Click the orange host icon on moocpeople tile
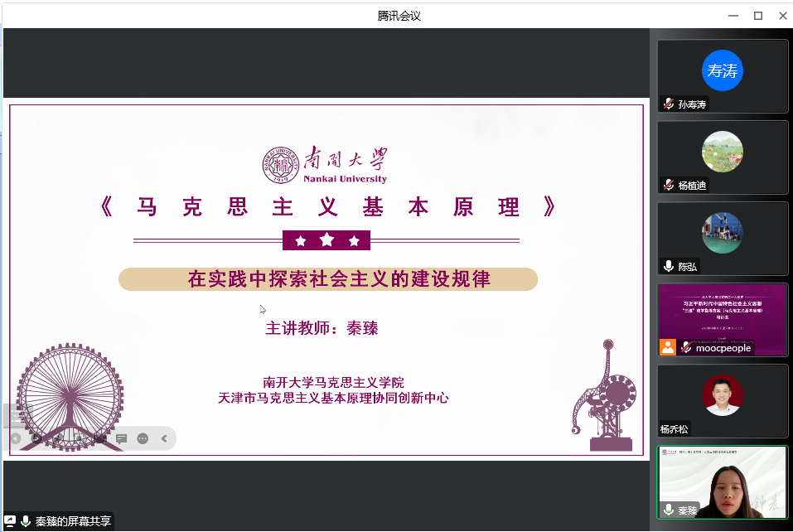The width and height of the screenshot is (793, 532). tap(668, 347)
